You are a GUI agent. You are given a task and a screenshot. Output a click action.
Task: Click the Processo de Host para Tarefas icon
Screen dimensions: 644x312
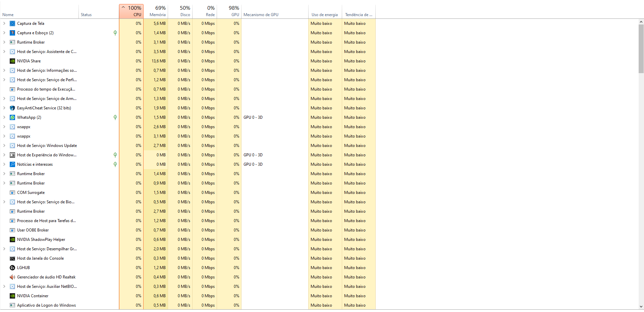pos(12,221)
